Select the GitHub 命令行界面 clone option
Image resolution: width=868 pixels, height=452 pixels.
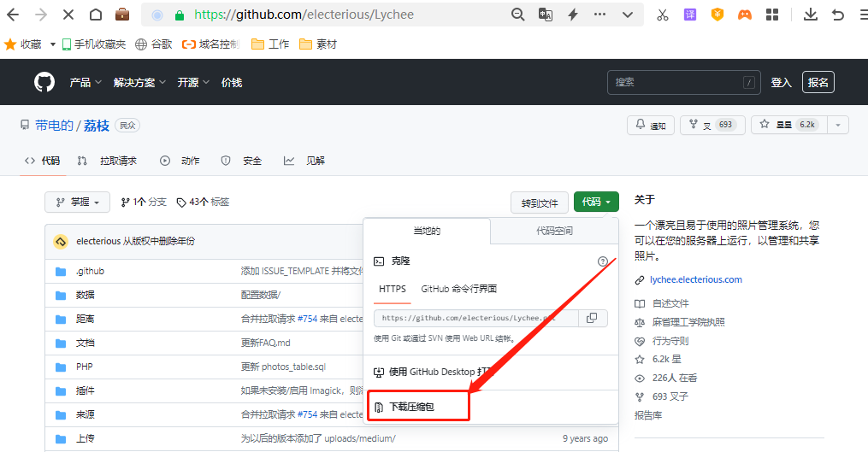459,289
